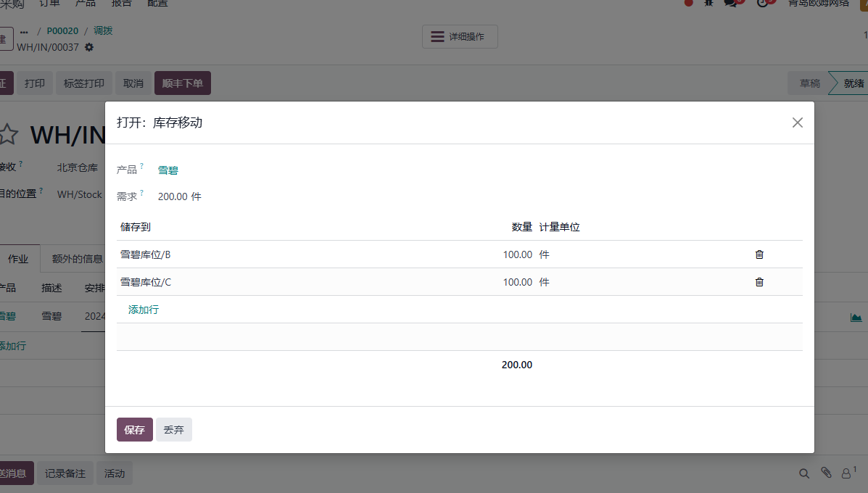Click the paperclip attachments icon
868x493 pixels.
pos(826,473)
